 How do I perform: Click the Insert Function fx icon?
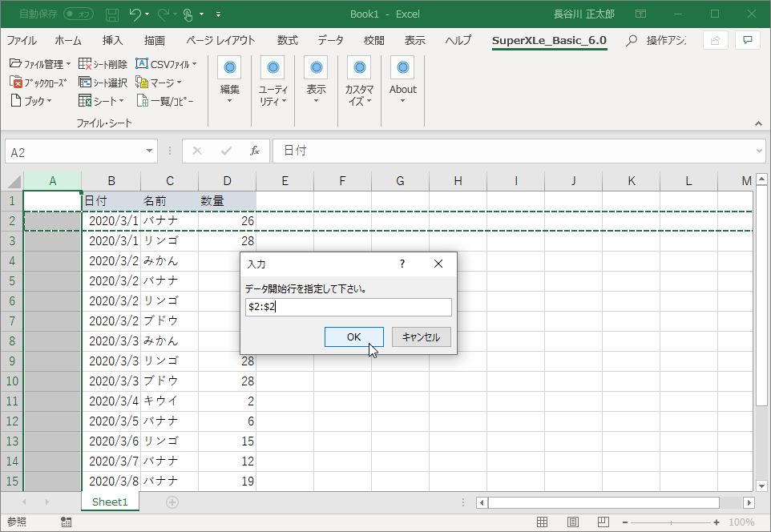coord(255,151)
